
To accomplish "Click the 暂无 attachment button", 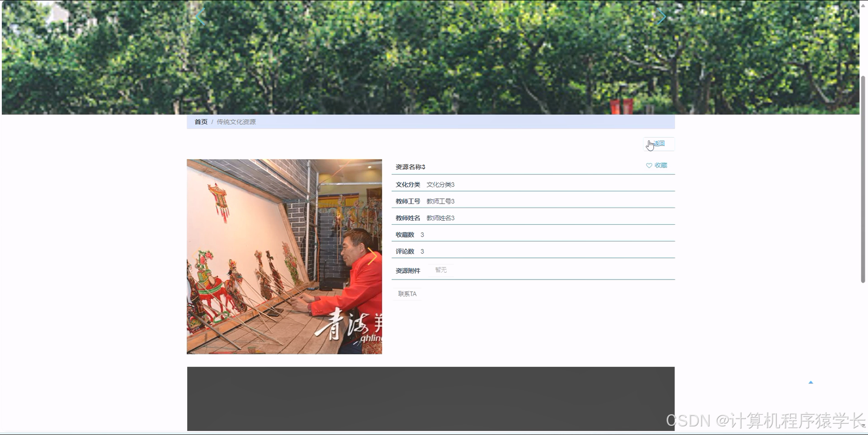I will pos(441,270).
